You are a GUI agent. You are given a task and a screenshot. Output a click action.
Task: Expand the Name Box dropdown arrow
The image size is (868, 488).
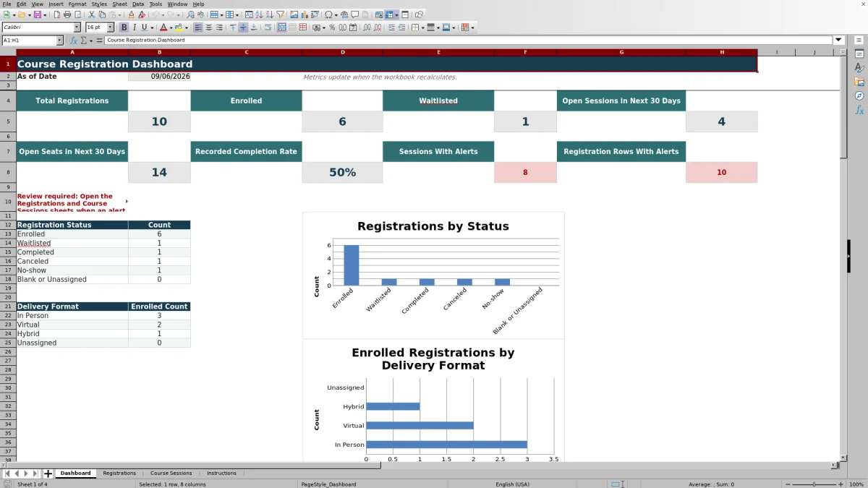(59, 40)
